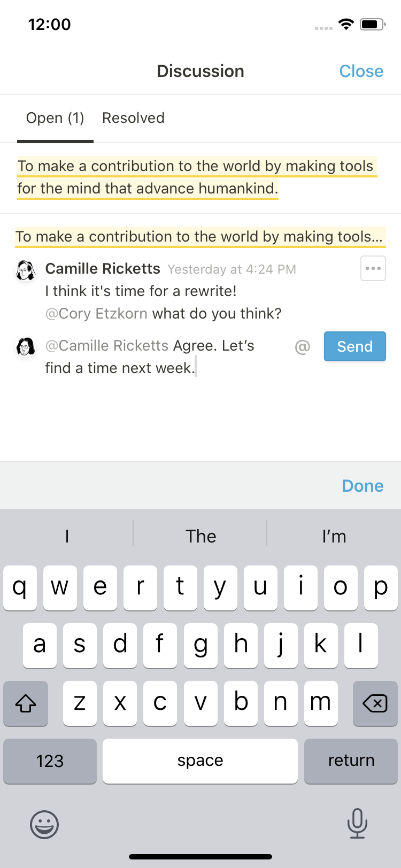Tap the @Cory Etzkorn mention

click(96, 314)
